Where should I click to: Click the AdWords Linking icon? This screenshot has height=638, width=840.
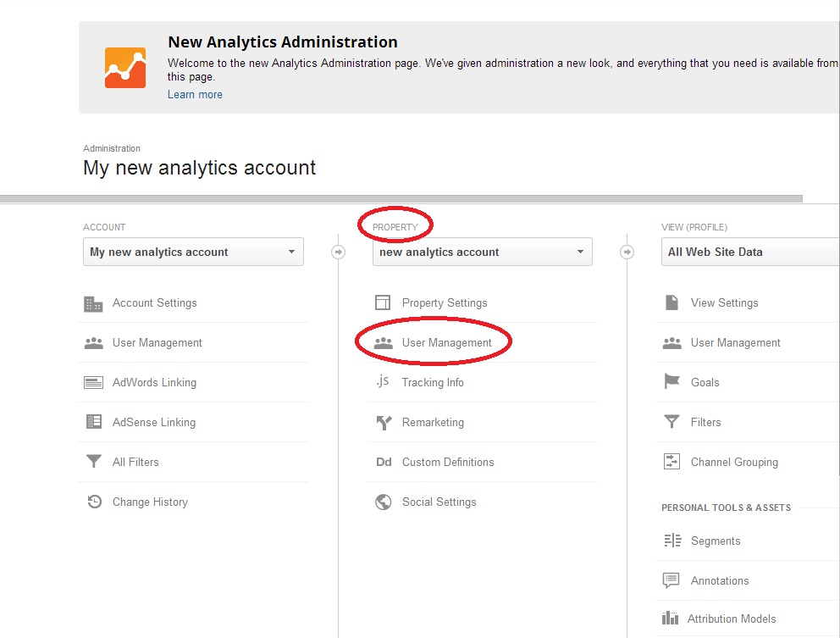[93, 383]
